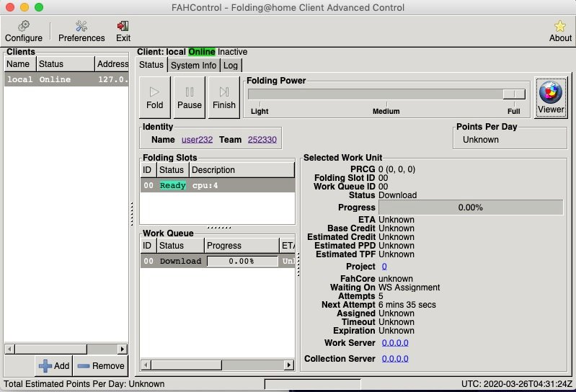Open Preferences from the toolbar
Screen dimensions: 576x392
81,31
